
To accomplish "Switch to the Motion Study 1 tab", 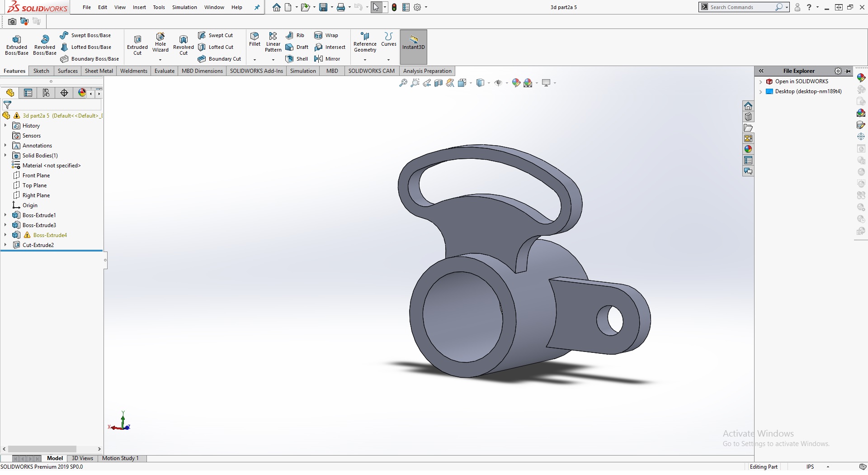I will (x=120, y=458).
